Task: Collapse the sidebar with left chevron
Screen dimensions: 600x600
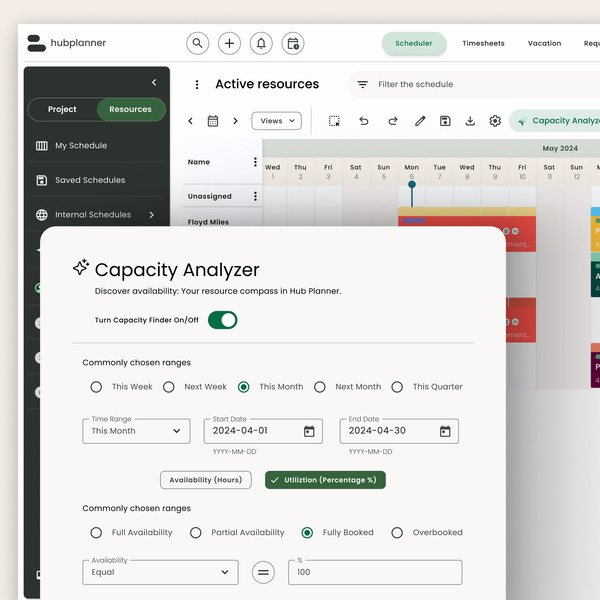Action: (x=154, y=82)
